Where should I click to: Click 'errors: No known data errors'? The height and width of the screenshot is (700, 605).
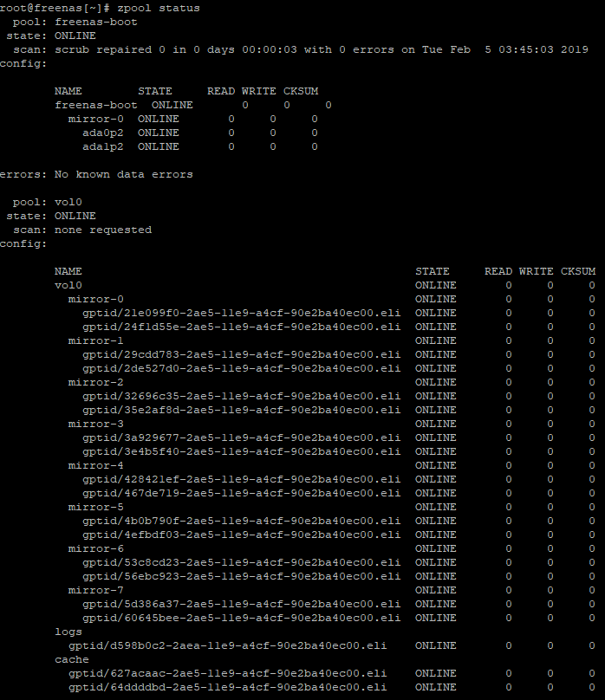click(x=96, y=174)
